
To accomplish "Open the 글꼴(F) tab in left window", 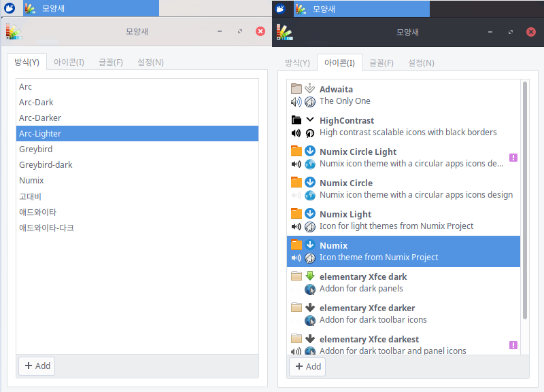I will tap(111, 63).
